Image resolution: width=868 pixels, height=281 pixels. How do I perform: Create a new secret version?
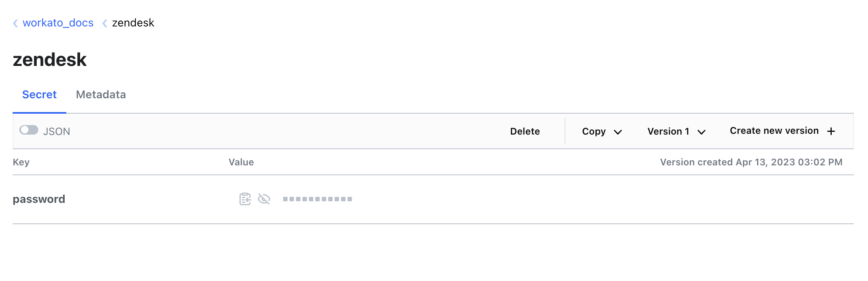[774, 131]
